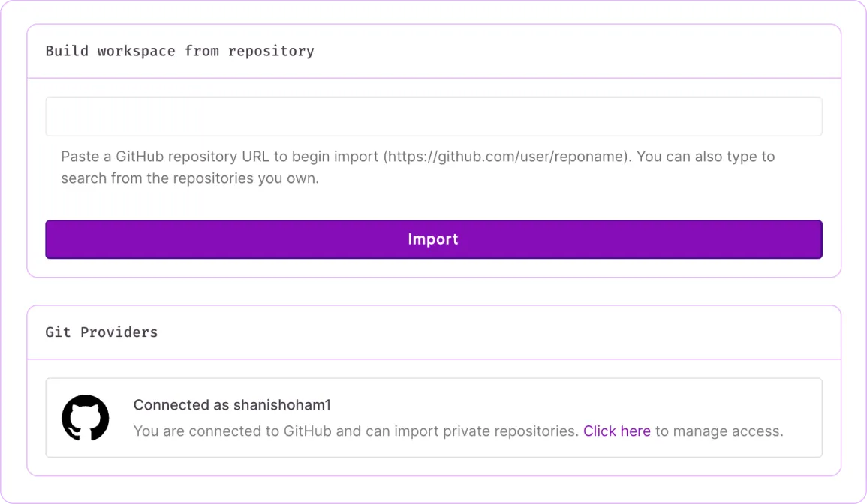Click the Build workspace from repository header

[179, 51]
